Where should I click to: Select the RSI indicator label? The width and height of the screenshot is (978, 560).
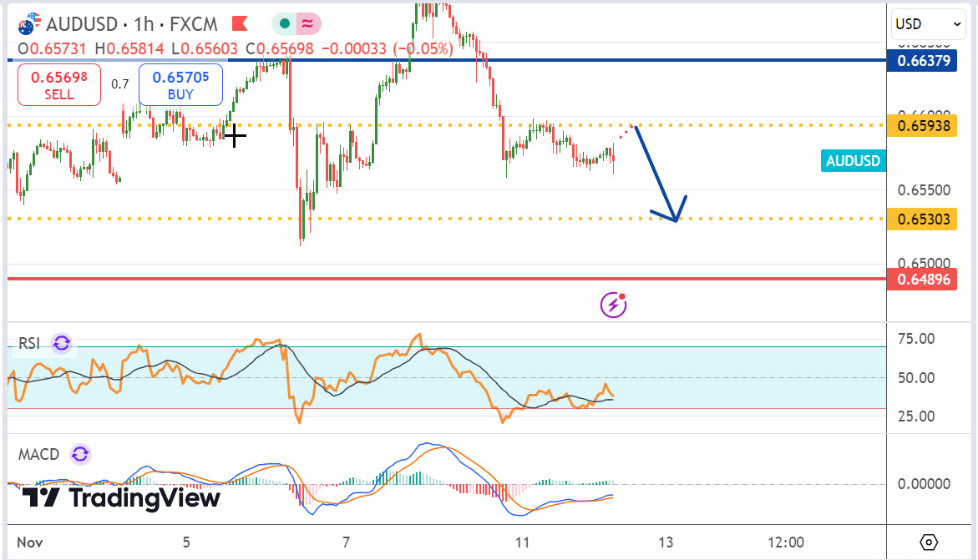click(x=31, y=343)
